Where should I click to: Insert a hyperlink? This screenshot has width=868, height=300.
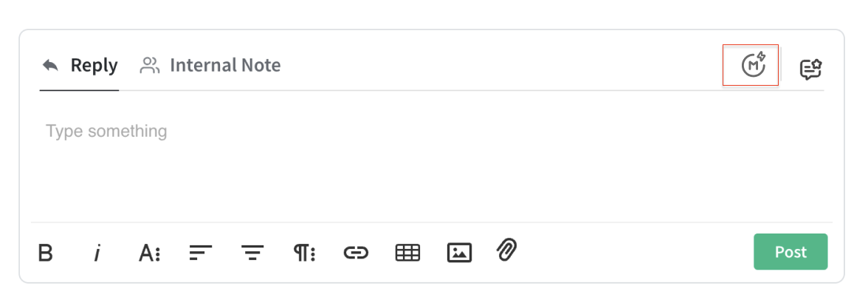tap(356, 253)
